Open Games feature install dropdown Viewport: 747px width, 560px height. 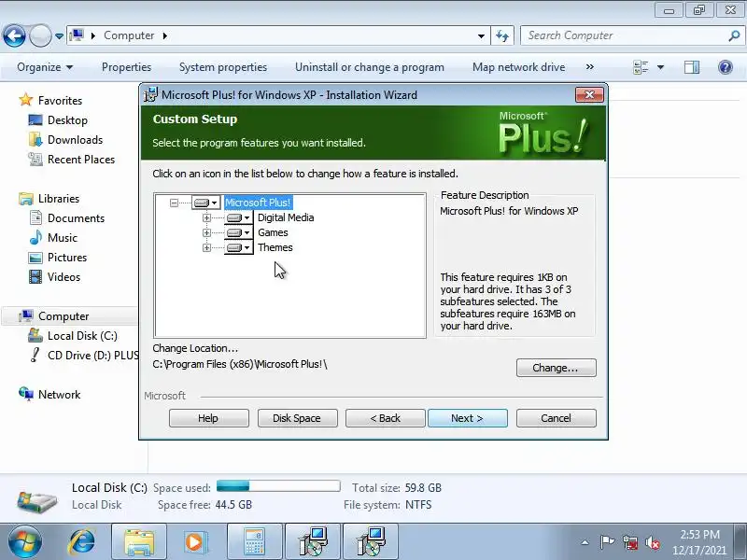click(238, 232)
